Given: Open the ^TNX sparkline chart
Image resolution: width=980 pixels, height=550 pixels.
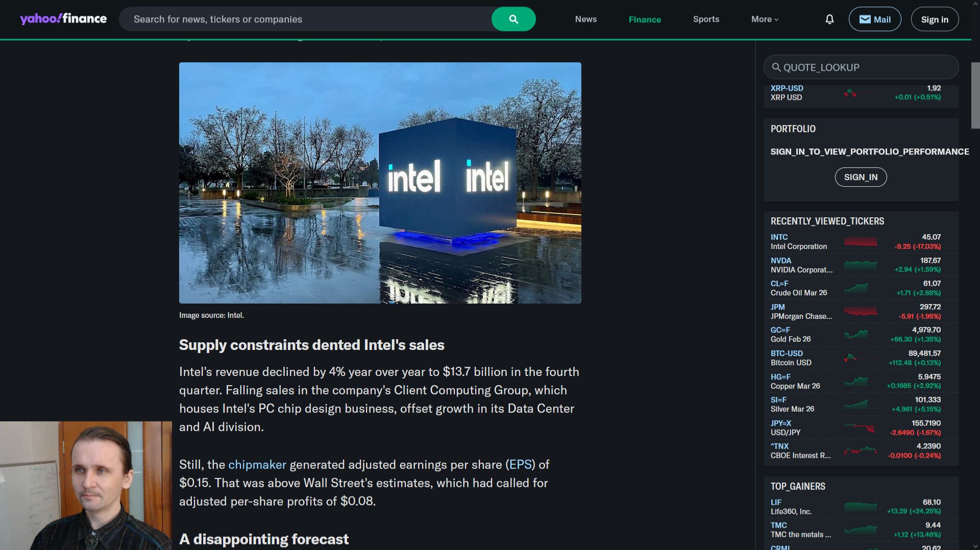Looking at the screenshot, I should [861, 451].
